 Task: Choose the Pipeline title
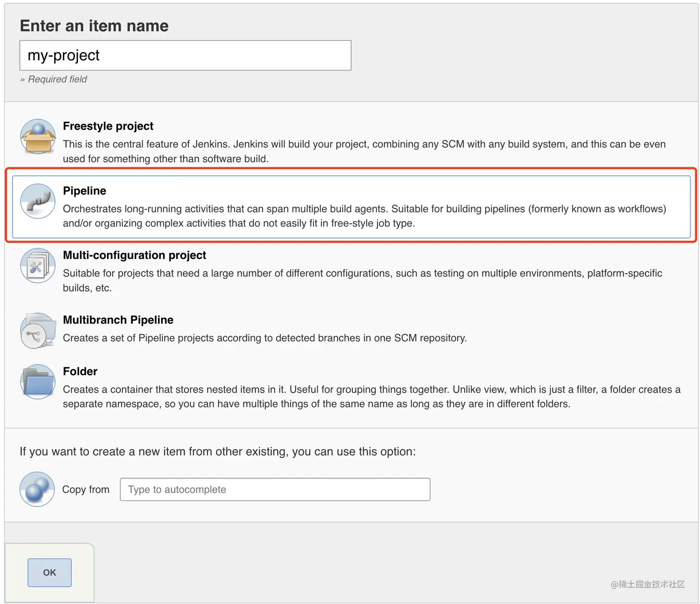point(84,191)
